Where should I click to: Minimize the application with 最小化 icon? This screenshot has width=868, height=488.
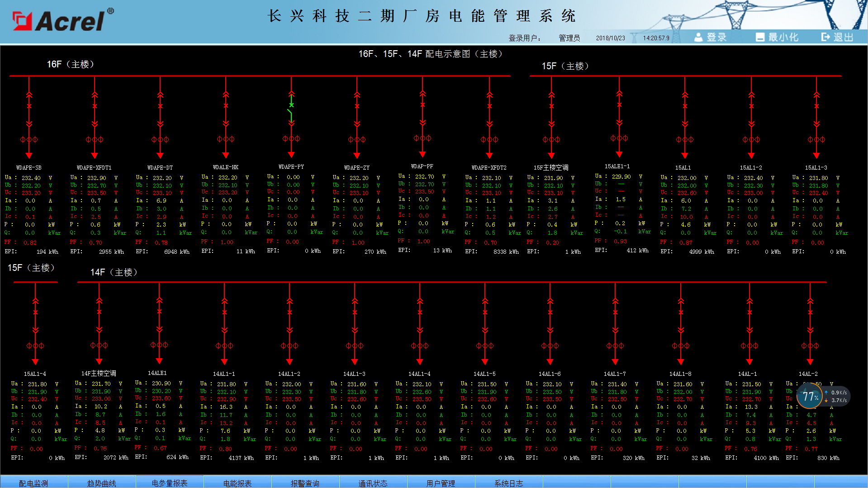click(x=777, y=37)
